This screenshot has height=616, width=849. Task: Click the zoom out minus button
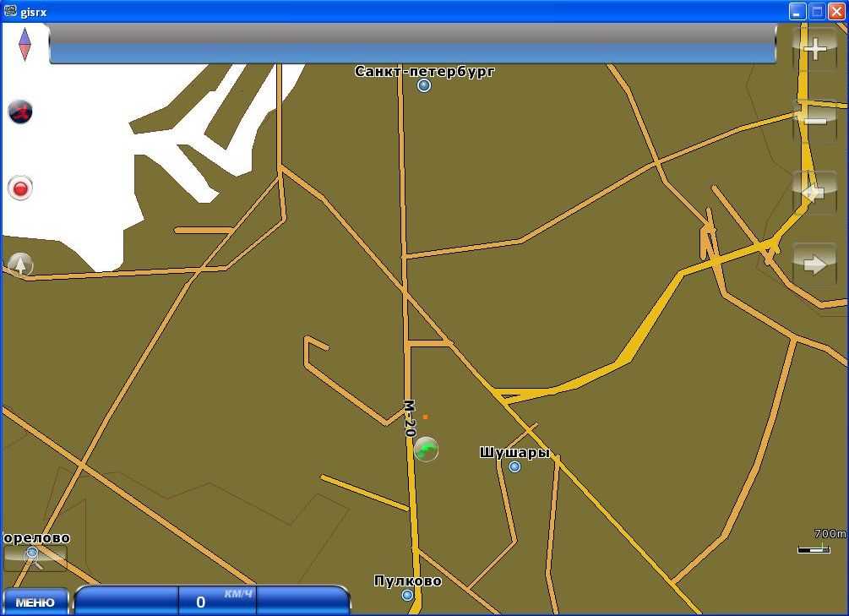pos(814,121)
